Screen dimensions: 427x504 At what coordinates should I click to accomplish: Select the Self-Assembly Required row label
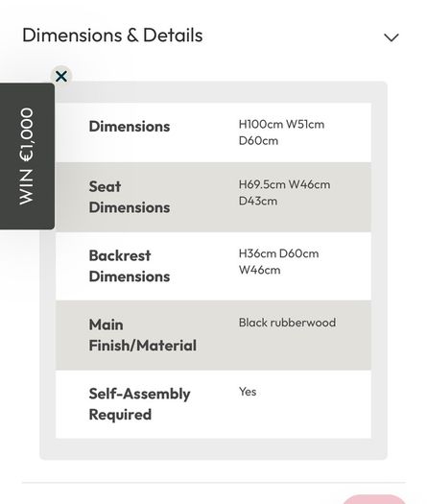coord(139,404)
